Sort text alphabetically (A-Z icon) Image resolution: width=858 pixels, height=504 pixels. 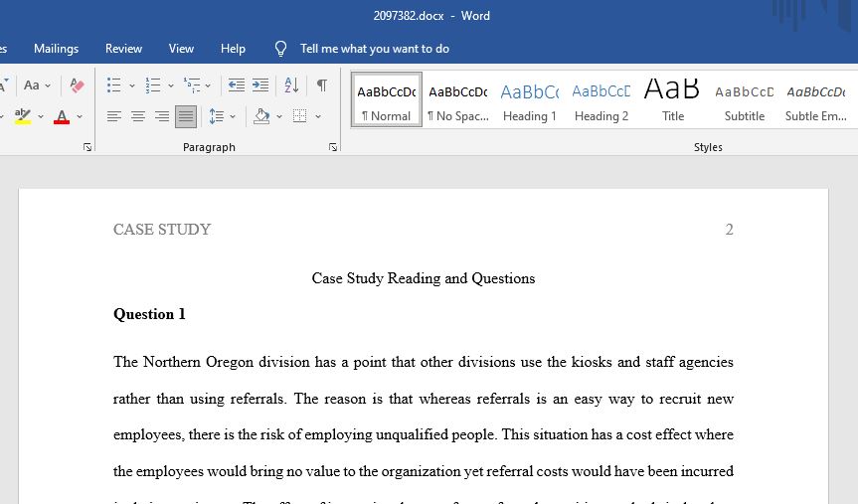291,85
